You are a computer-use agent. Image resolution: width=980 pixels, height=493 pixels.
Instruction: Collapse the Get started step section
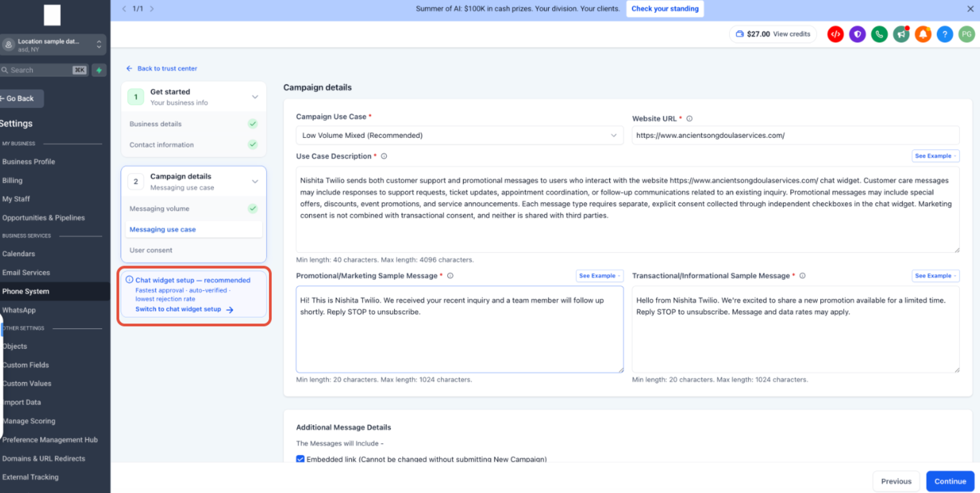click(x=255, y=97)
